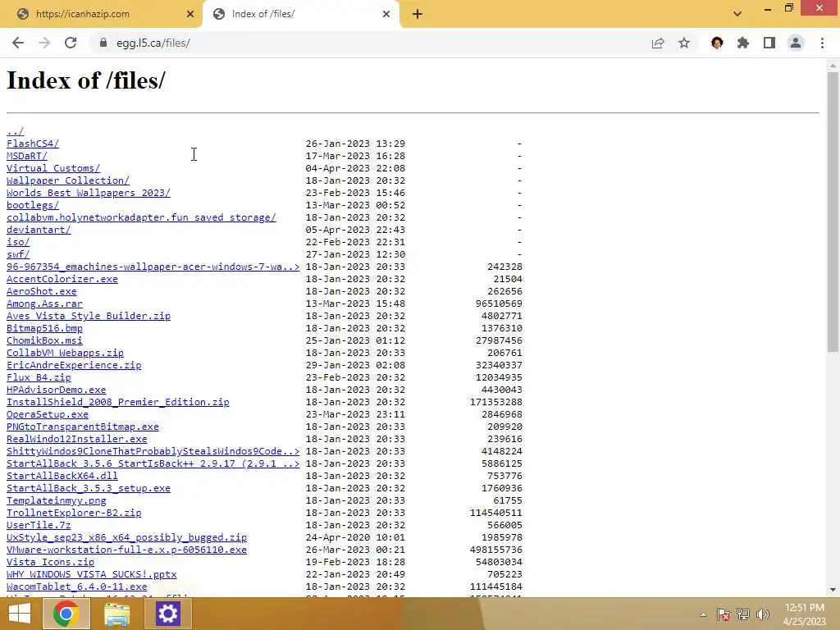The height and width of the screenshot is (630, 840).
Task: Open the swf/ folder link
Action: point(18,254)
